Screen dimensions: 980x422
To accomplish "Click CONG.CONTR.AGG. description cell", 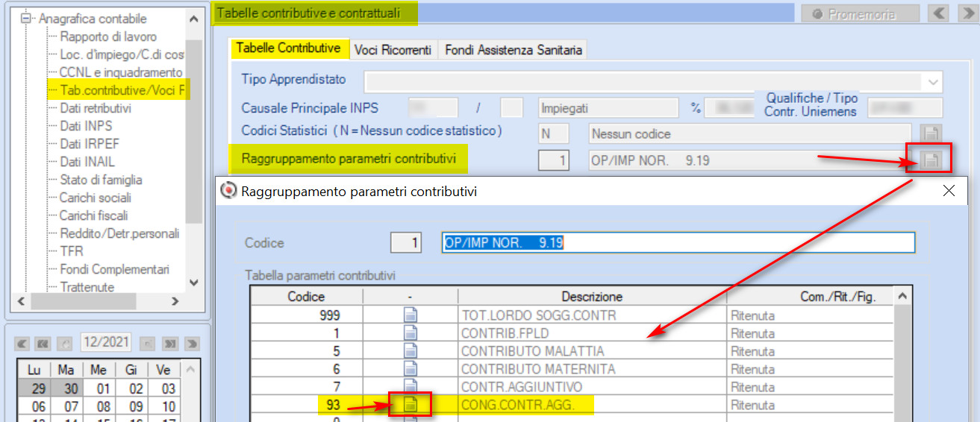I will coord(592,405).
